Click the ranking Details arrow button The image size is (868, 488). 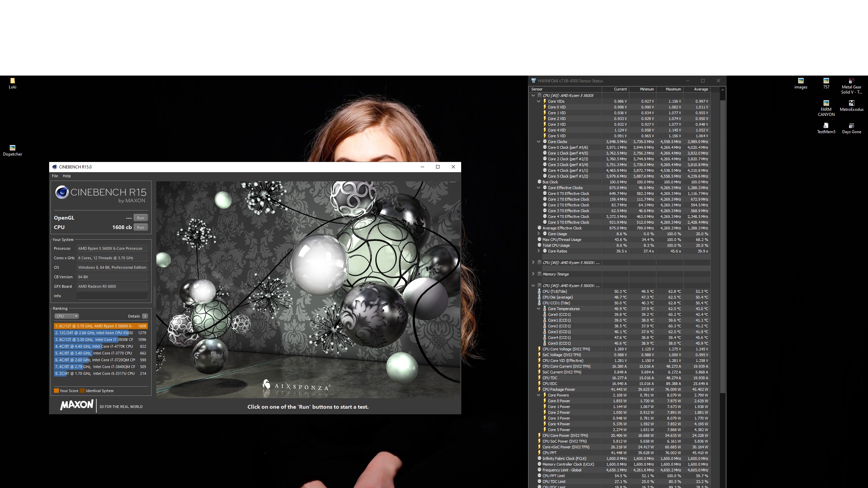(145, 316)
